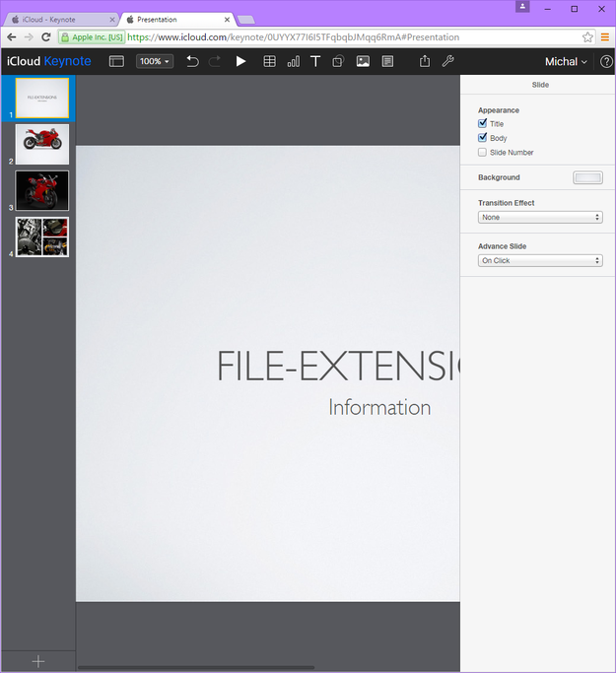Viewport: 616px width, 673px height.
Task: Click the horizontal scrollbar below canvas
Action: coord(195,667)
